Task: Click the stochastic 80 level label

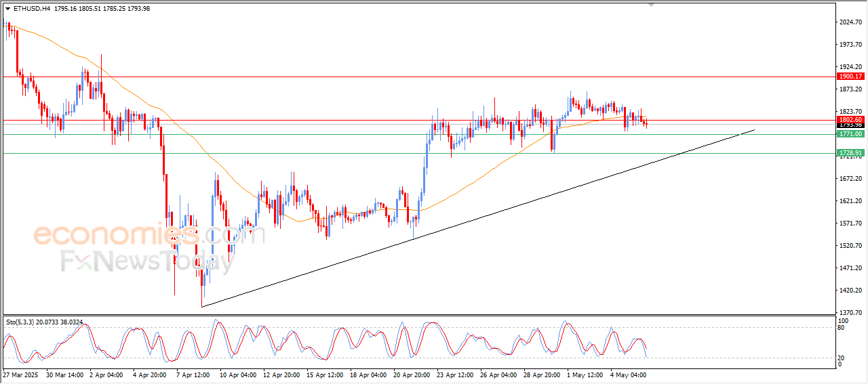Action: pos(842,328)
